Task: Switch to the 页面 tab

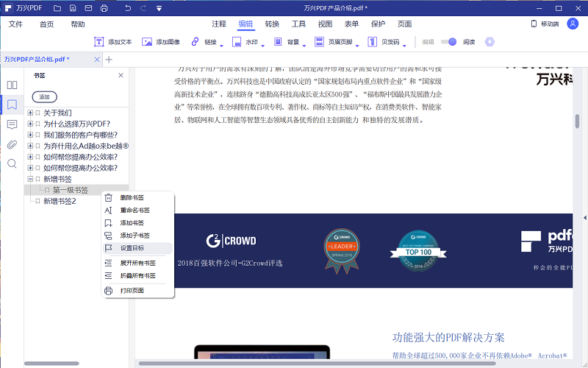Action: [x=405, y=24]
